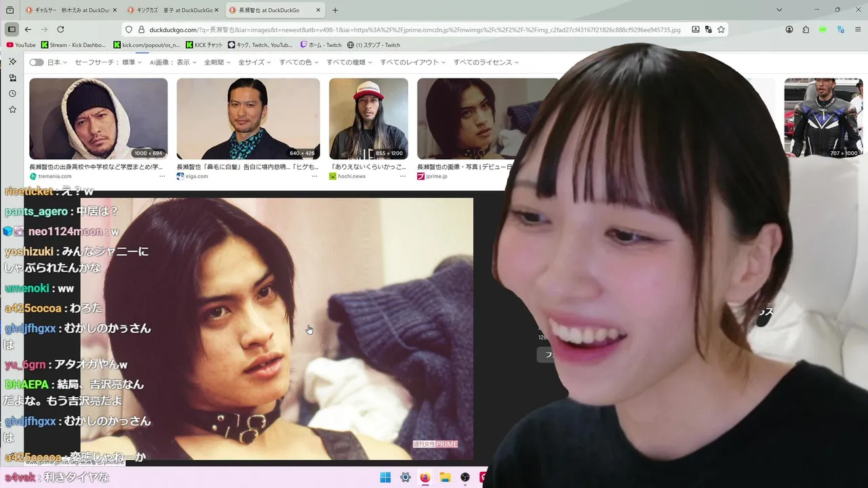Viewport: 868px width, 488px height.
Task: Bookmark this page with the star icon
Action: [x=721, y=30]
